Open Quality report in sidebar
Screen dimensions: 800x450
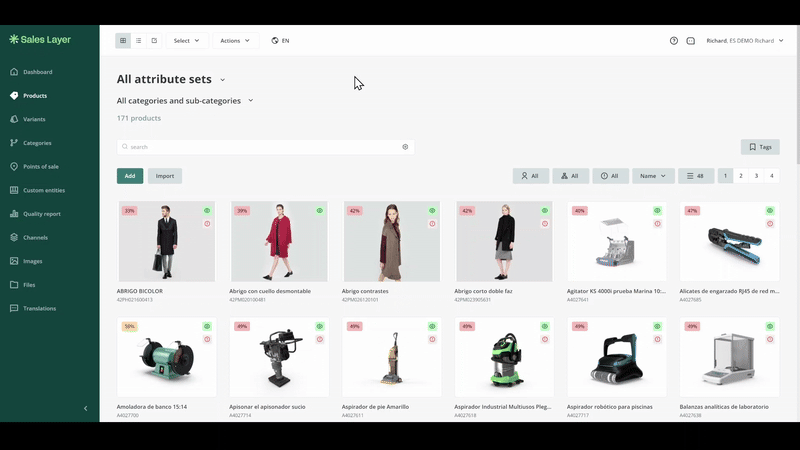(42, 214)
